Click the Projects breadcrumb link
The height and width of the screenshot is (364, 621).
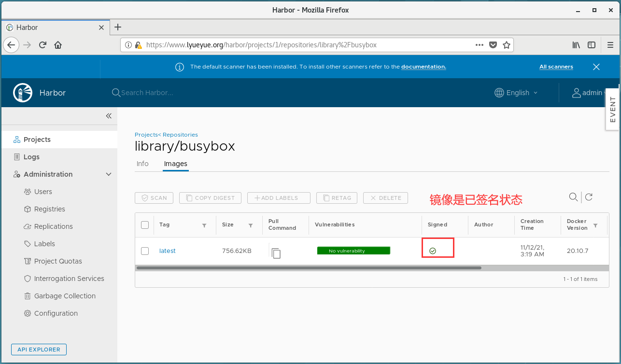pyautogui.click(x=146, y=135)
